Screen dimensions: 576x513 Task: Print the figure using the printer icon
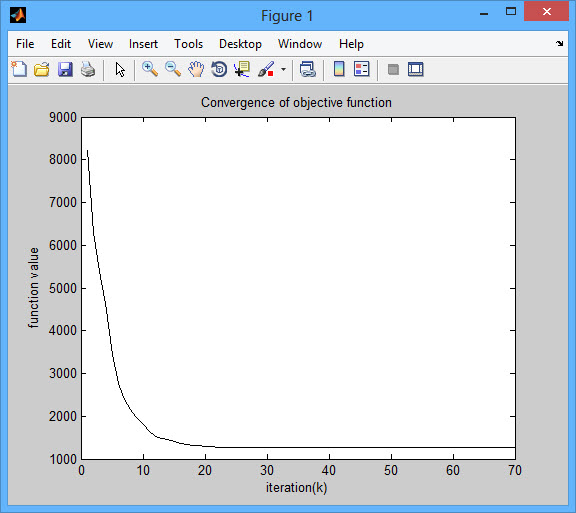pos(88,69)
